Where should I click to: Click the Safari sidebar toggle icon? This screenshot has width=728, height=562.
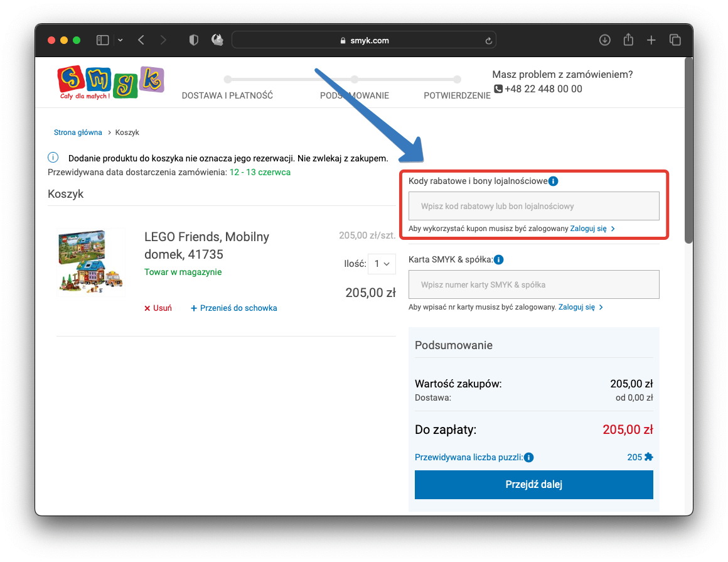coord(102,40)
